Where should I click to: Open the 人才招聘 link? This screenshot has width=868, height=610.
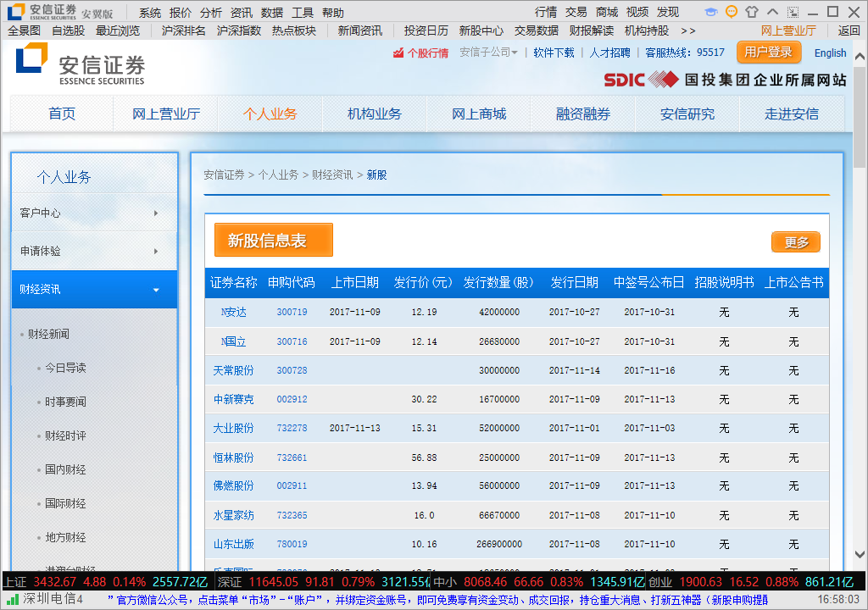610,53
